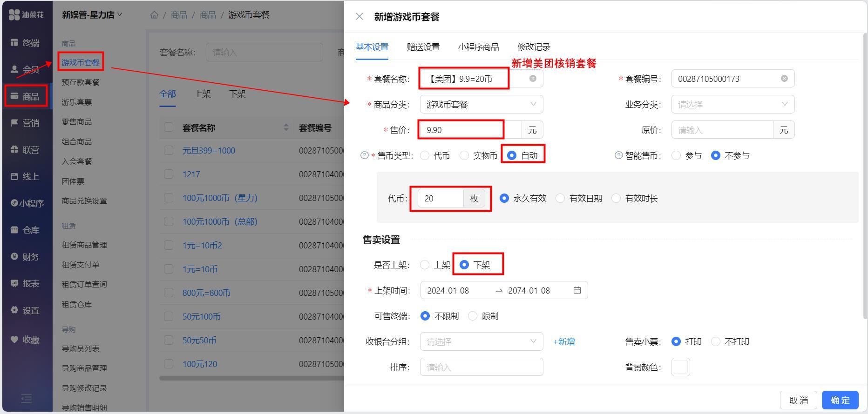
Task: Click the 取消 button
Action: [798, 400]
